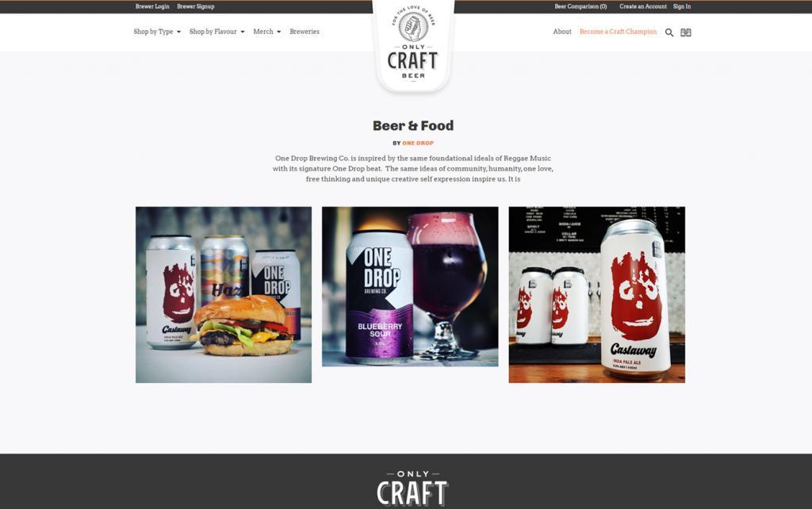The height and width of the screenshot is (509, 812).
Task: Open the Brewer Login link
Action: pos(152,6)
